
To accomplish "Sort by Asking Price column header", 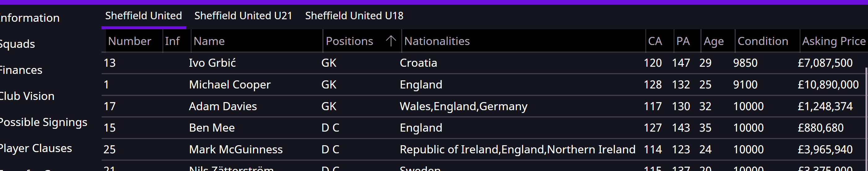I will click(x=833, y=41).
